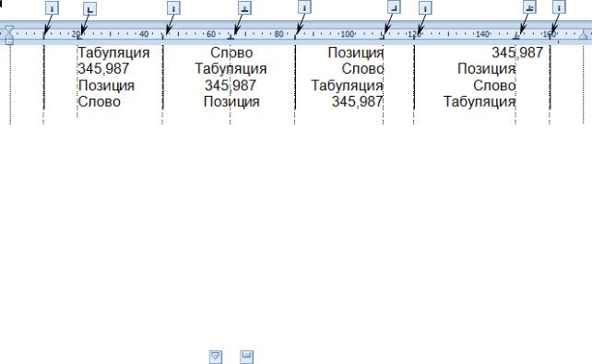Click Позиция in the centered second column

231,102
